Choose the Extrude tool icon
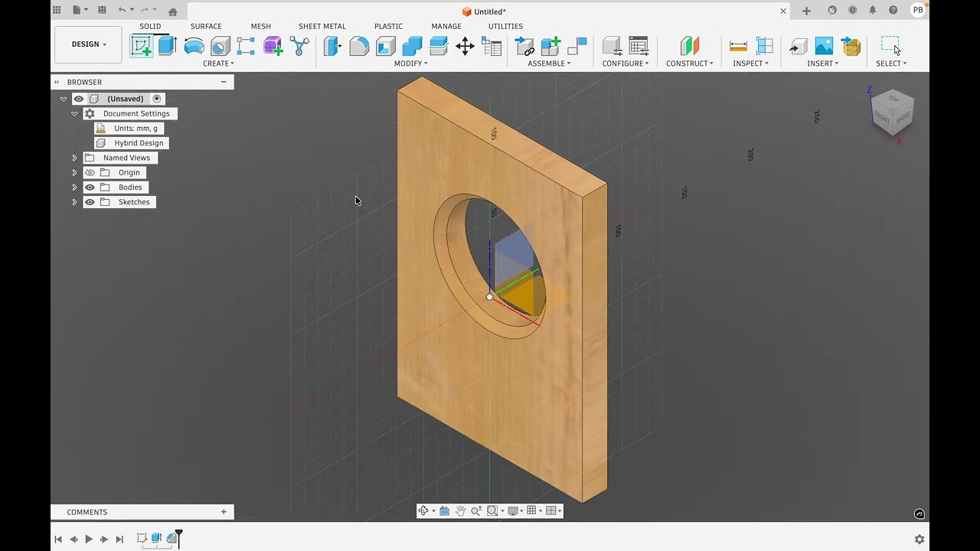980x551 pixels. 168,46
